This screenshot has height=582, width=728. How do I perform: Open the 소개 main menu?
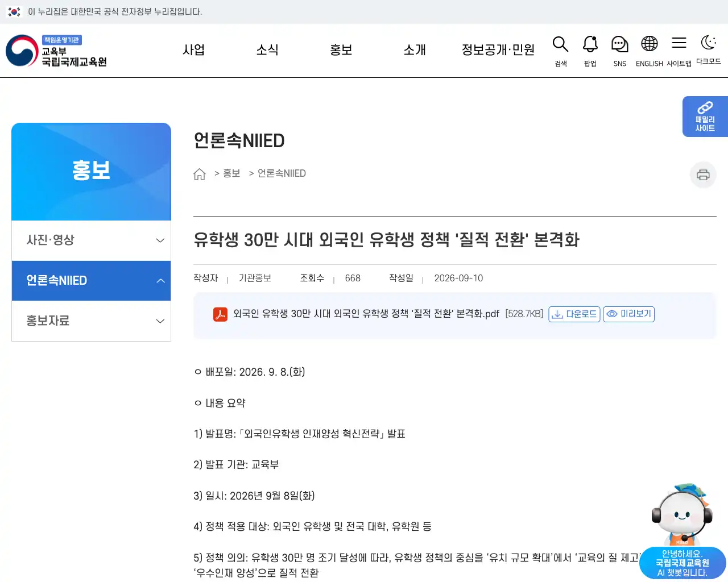coord(415,50)
